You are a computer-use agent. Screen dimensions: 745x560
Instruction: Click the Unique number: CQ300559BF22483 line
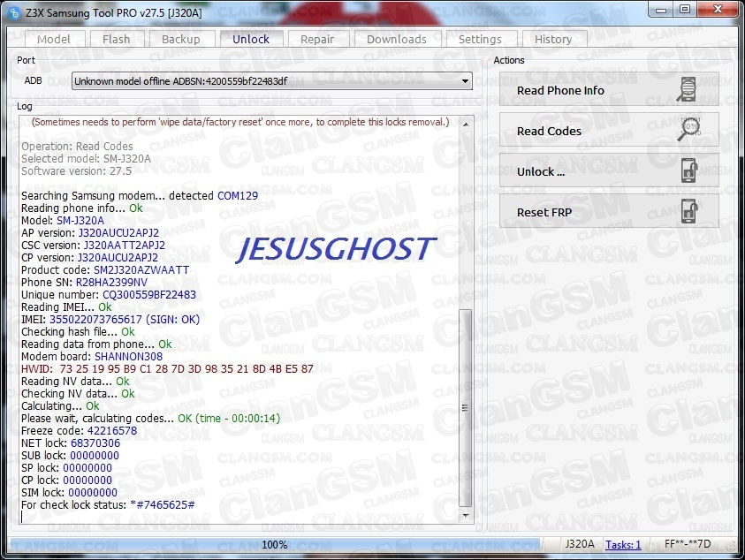pyautogui.click(x=109, y=294)
